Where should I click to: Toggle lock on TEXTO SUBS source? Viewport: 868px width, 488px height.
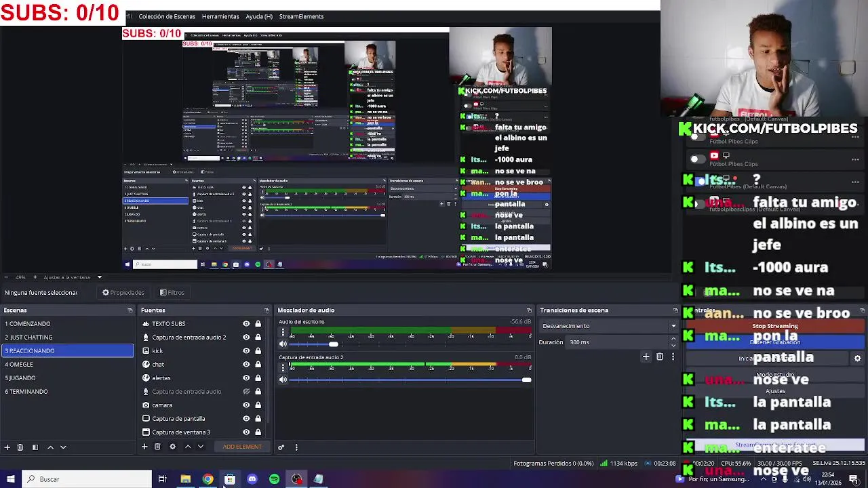pyautogui.click(x=258, y=324)
